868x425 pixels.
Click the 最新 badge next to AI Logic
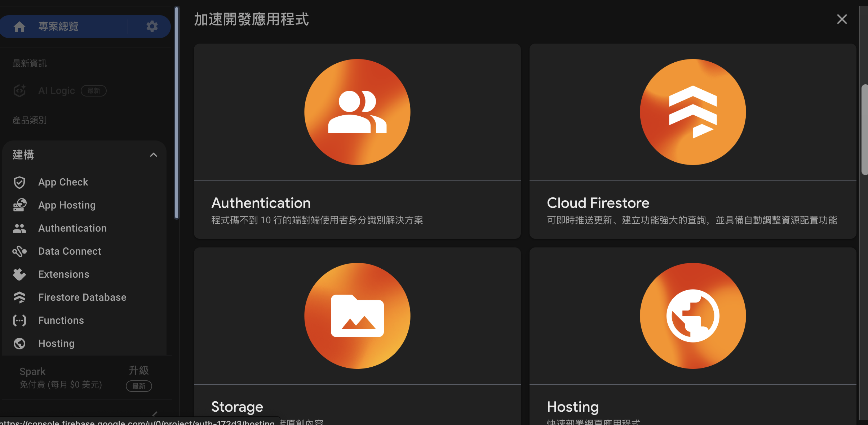(x=94, y=91)
